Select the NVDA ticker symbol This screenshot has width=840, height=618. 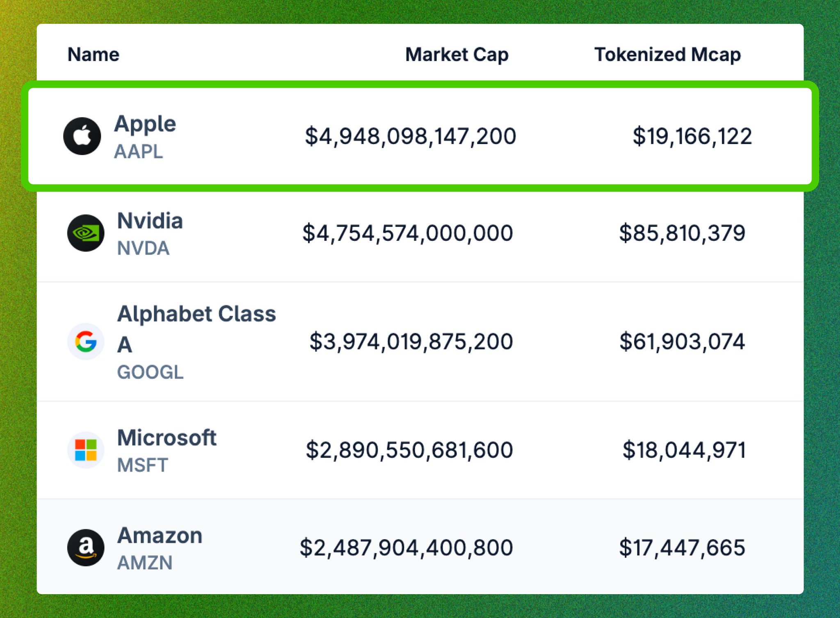(143, 248)
